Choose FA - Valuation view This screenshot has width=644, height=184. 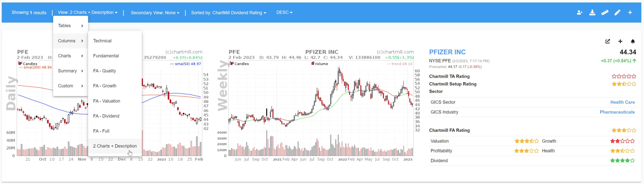[115, 101]
